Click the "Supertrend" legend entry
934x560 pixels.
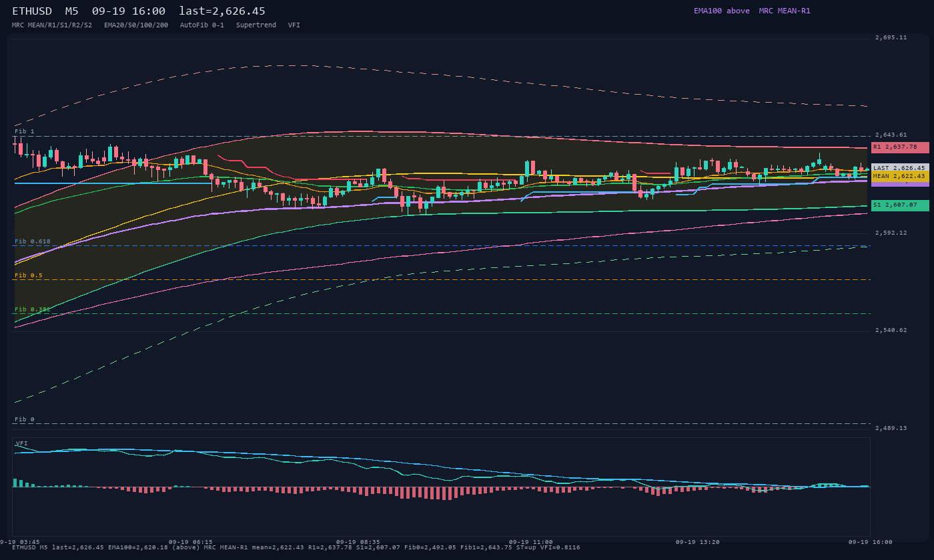click(x=256, y=25)
